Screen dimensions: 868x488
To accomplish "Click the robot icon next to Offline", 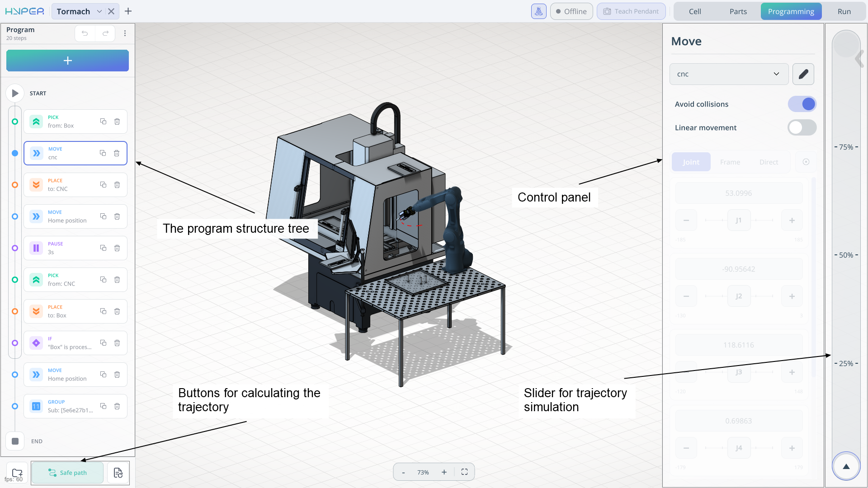I will click(x=538, y=11).
